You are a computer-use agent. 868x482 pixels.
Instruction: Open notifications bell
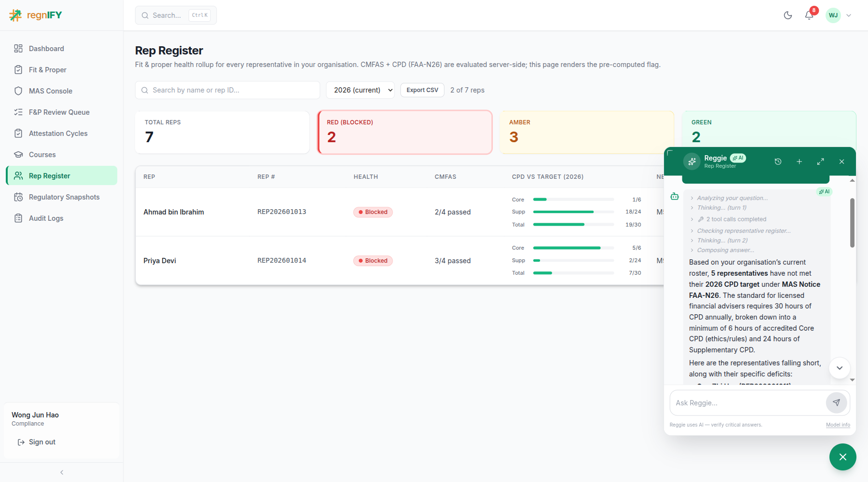click(x=809, y=15)
